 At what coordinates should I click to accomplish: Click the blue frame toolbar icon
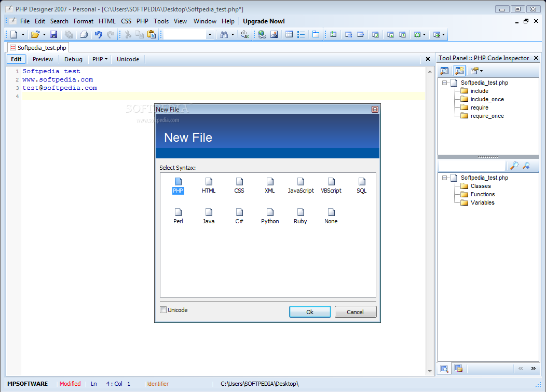316,34
